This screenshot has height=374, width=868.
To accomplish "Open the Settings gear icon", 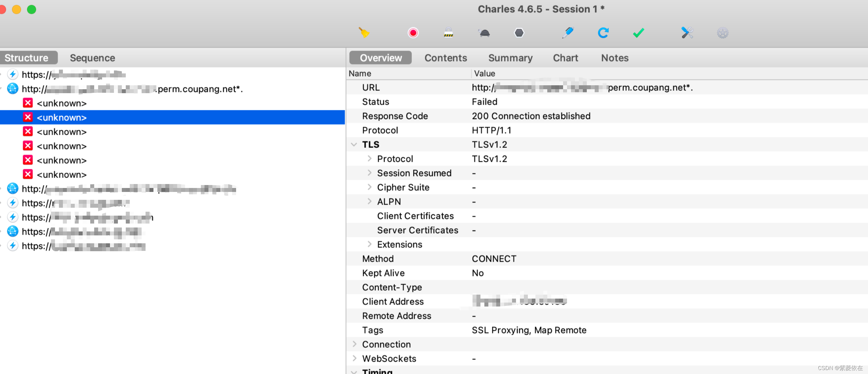I will 722,33.
